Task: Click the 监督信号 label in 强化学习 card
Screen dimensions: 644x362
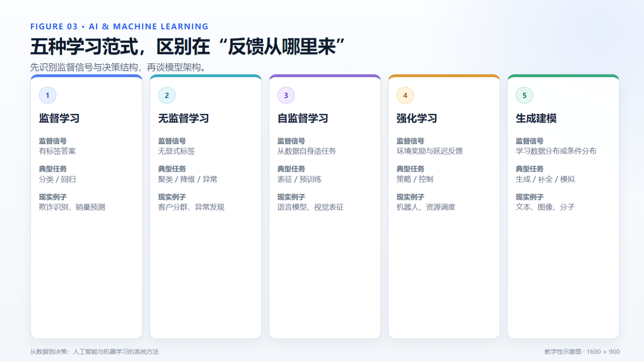Action: point(410,141)
